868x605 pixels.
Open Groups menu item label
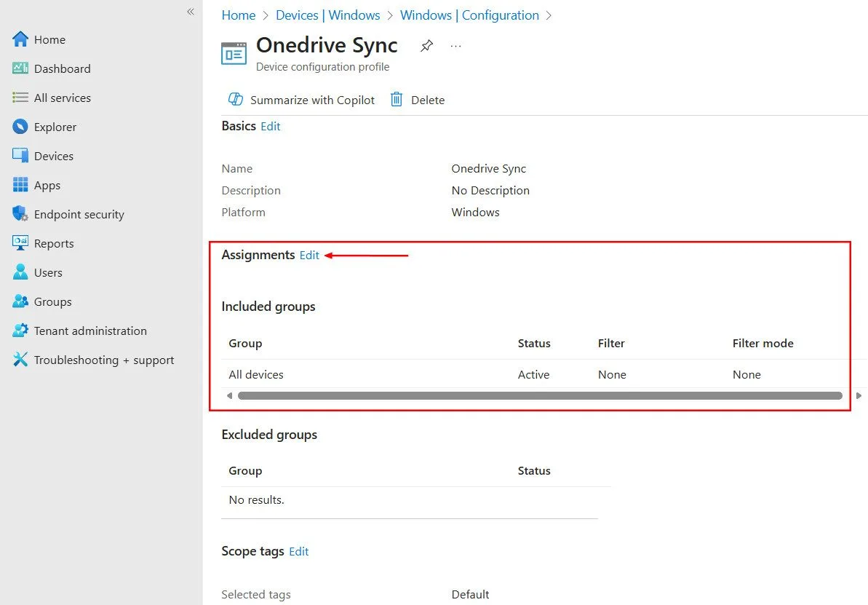[x=52, y=302]
